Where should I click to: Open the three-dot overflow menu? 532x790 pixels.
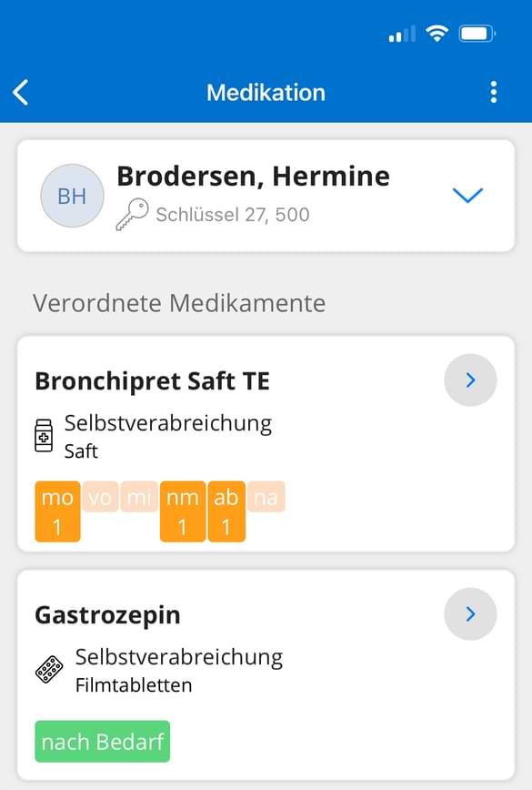494,92
